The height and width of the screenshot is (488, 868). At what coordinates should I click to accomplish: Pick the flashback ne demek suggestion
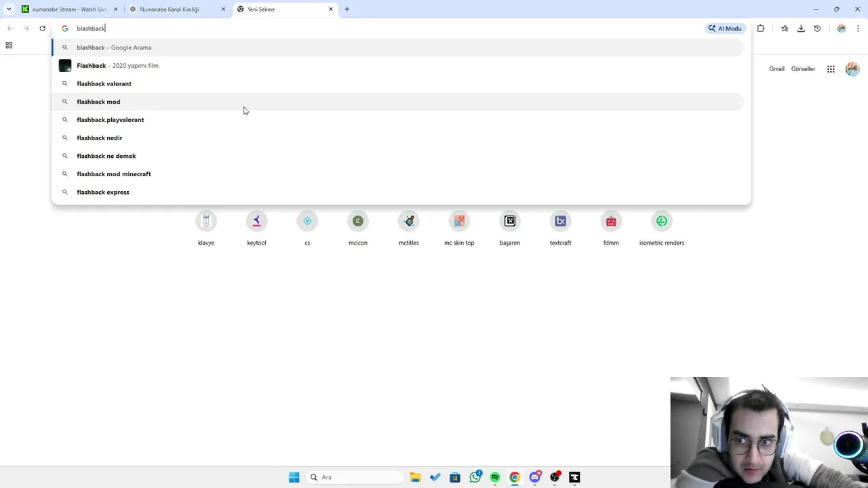398,156
